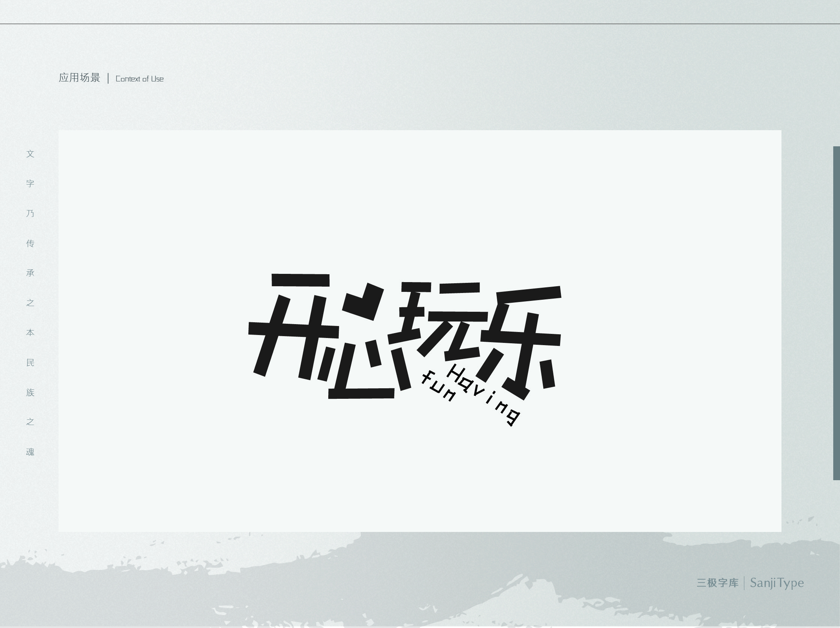Click the vertical 字 character in sidebar

(30, 183)
